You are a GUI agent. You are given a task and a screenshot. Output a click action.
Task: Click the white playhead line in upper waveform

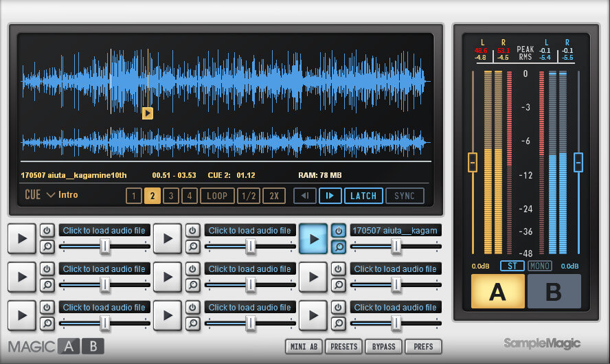[x=111, y=81]
